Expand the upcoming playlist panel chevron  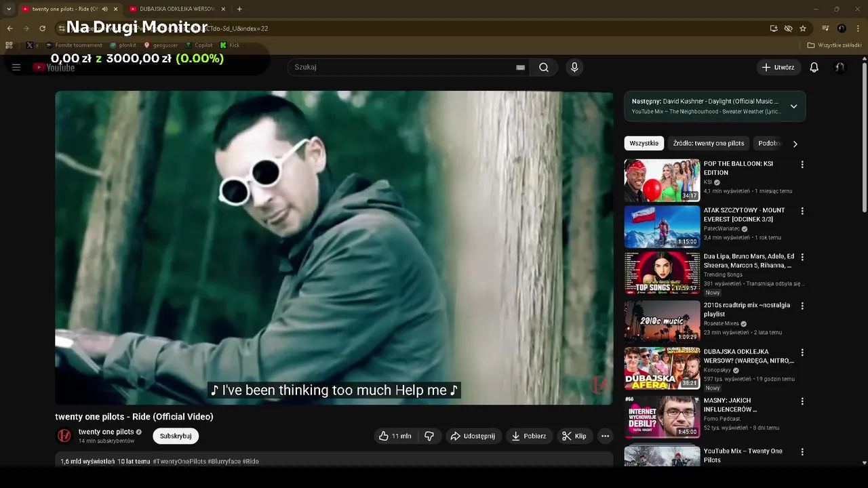coord(793,106)
